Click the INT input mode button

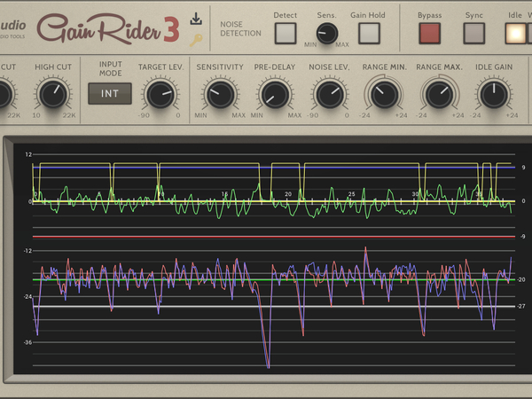[x=110, y=93]
